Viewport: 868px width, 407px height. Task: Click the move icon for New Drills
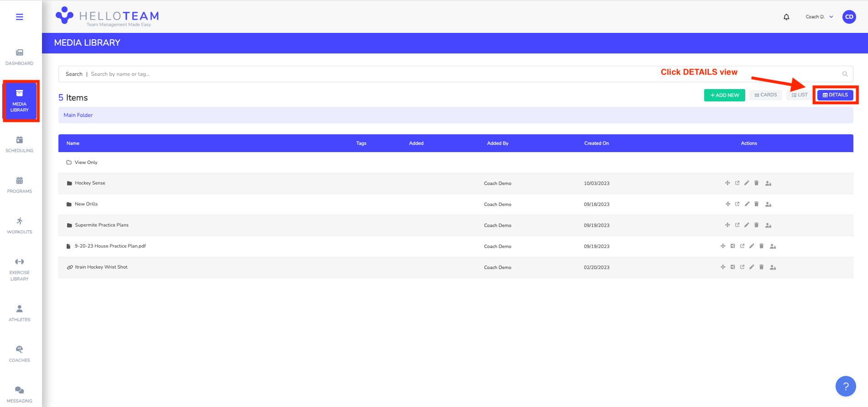[727, 204]
